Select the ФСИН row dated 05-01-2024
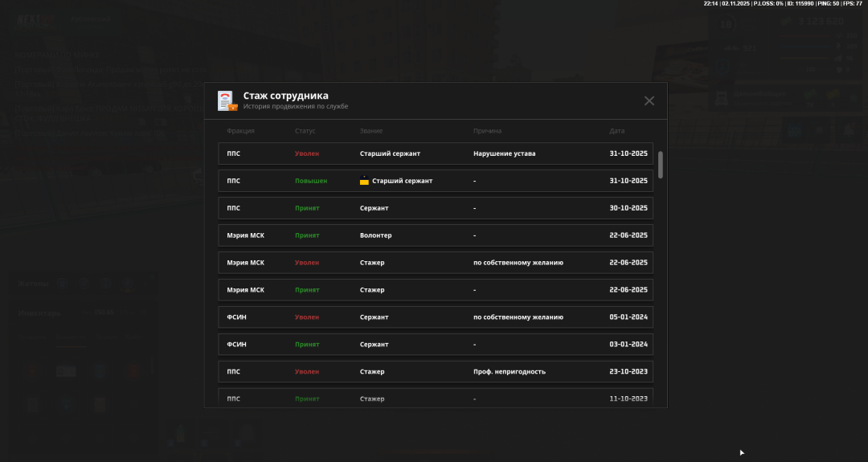Image resolution: width=868 pixels, height=462 pixels. click(435, 317)
